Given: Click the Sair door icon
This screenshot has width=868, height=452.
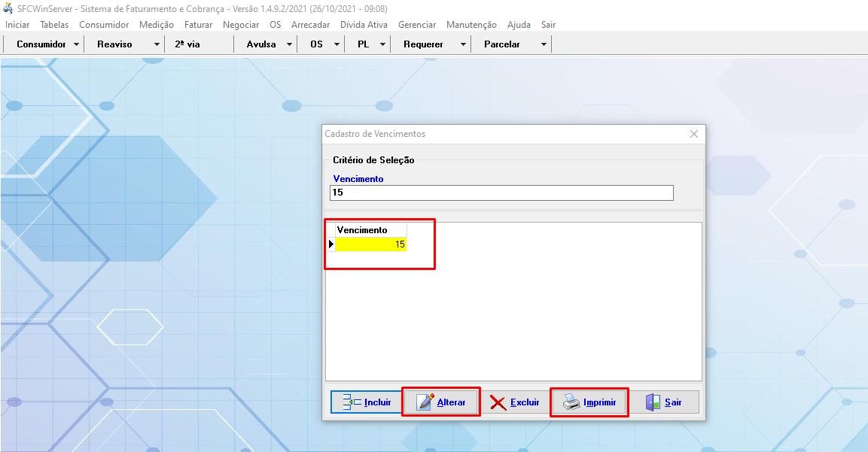Looking at the screenshot, I should click(x=653, y=402).
